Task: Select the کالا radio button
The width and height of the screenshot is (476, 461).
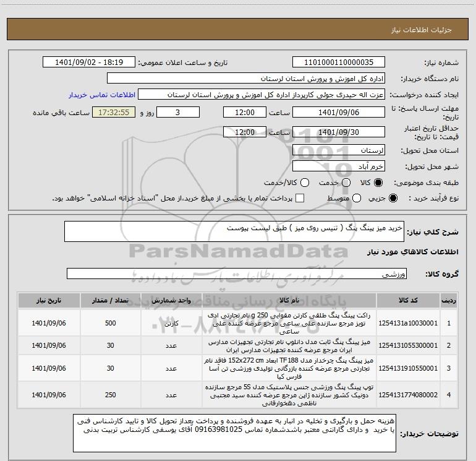Action: point(378,183)
